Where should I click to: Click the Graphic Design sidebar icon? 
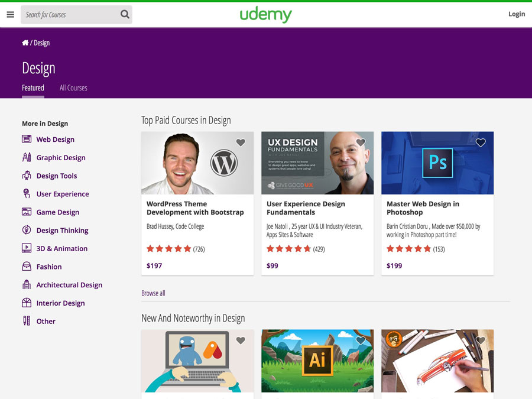[x=27, y=157]
